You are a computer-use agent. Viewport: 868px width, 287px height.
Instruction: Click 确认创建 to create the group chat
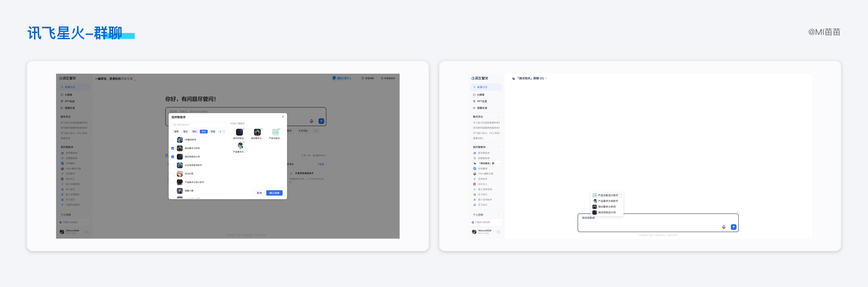point(274,193)
